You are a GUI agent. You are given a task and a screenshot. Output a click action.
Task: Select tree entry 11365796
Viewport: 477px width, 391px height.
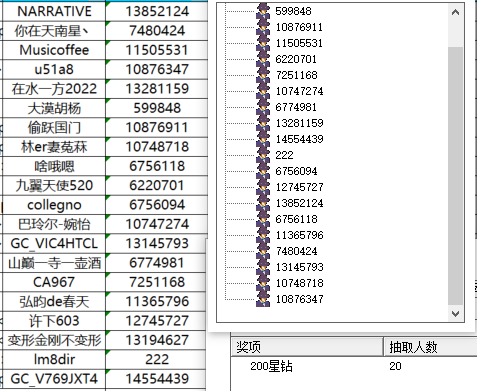299,235
